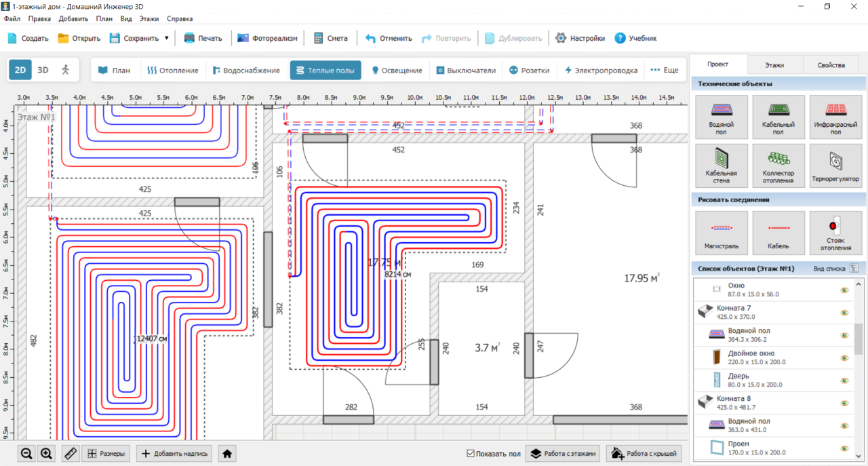
Task: Zoom in with the plus magnifier
Action: tap(47, 454)
